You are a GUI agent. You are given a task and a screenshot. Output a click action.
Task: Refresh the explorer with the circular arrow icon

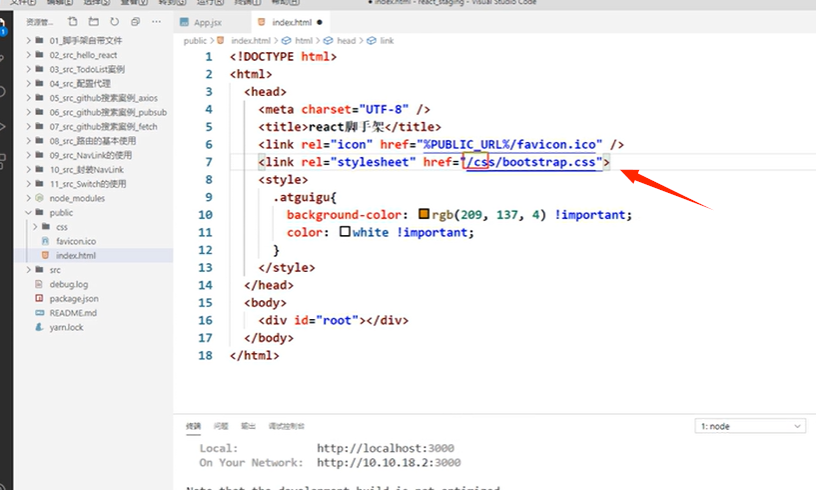pos(114,22)
